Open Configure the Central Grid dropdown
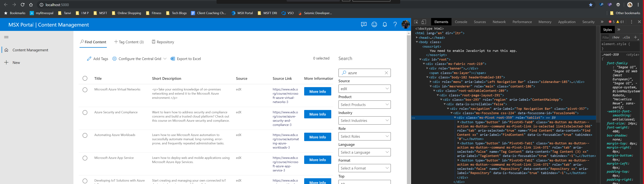This screenshot has width=644, height=184. tap(139, 59)
